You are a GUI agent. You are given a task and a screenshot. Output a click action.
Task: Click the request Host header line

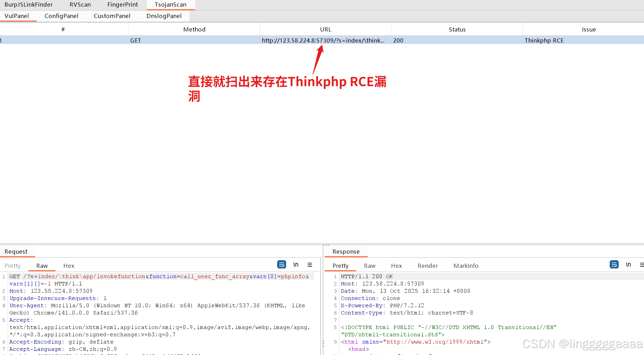pos(51,291)
